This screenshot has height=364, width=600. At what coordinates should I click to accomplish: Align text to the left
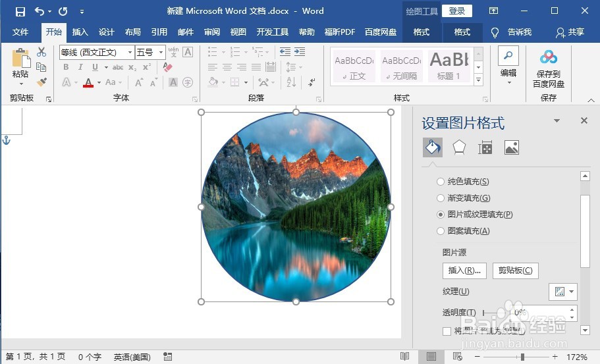click(x=212, y=67)
